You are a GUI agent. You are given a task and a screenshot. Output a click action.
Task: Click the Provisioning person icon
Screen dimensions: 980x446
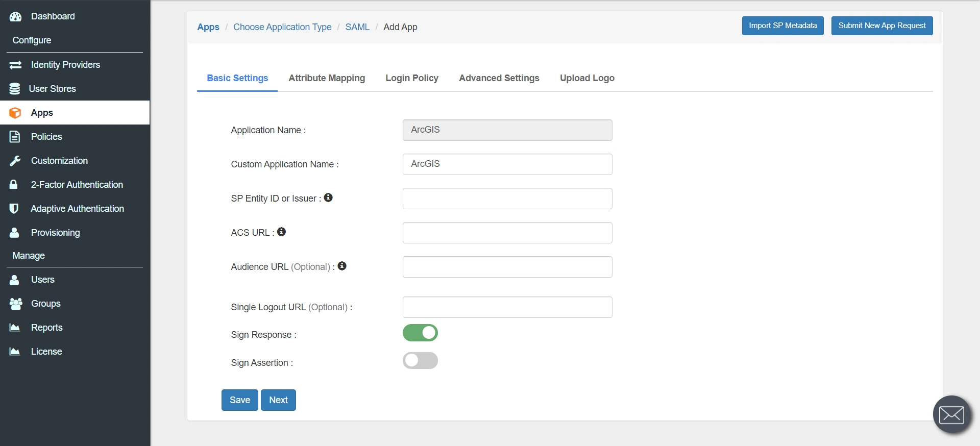[x=14, y=233]
